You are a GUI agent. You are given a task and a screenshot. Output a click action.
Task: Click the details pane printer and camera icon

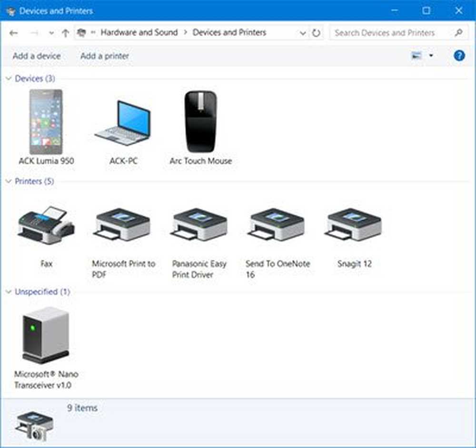(x=34, y=426)
